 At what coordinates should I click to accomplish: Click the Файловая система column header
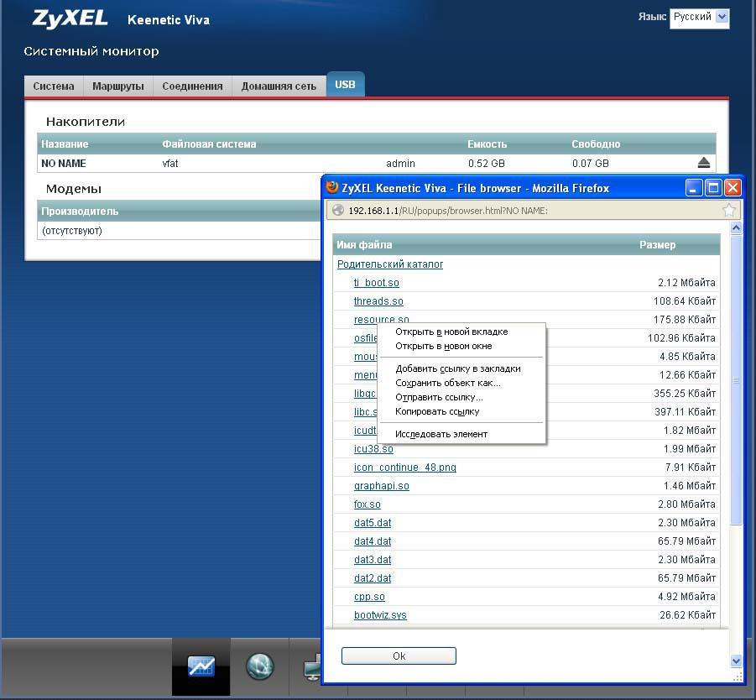tap(209, 144)
